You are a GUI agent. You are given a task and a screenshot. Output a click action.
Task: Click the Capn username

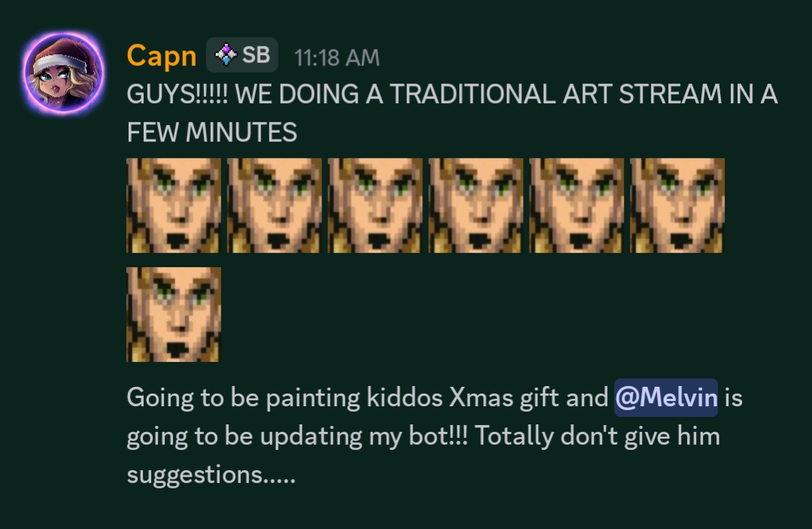tap(161, 56)
